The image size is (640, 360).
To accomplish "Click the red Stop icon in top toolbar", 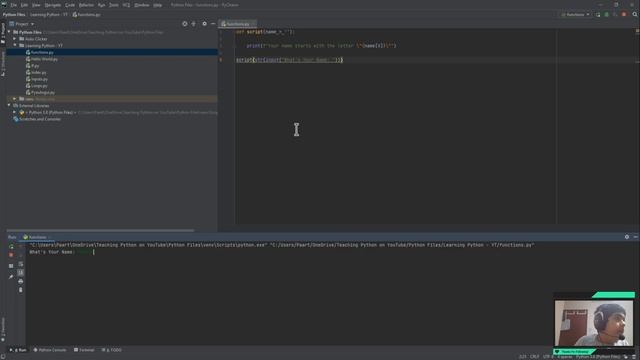I will tap(624, 15).
